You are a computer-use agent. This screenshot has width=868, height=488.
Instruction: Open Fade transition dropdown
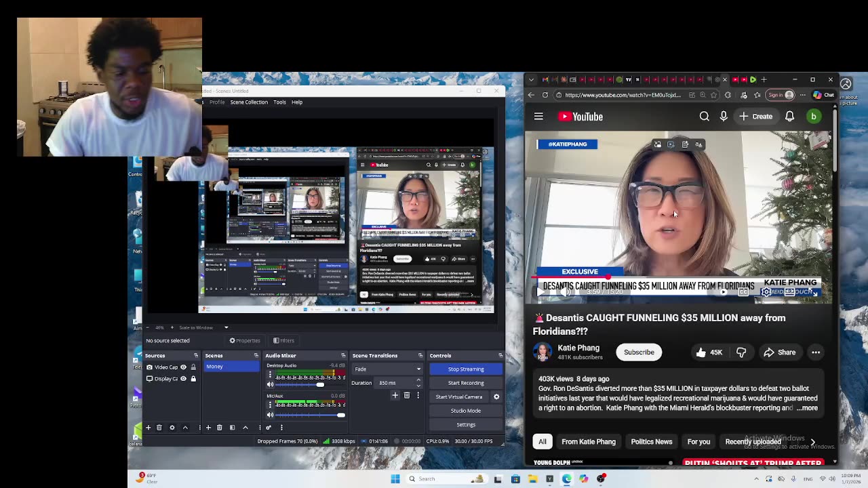pyautogui.click(x=387, y=369)
